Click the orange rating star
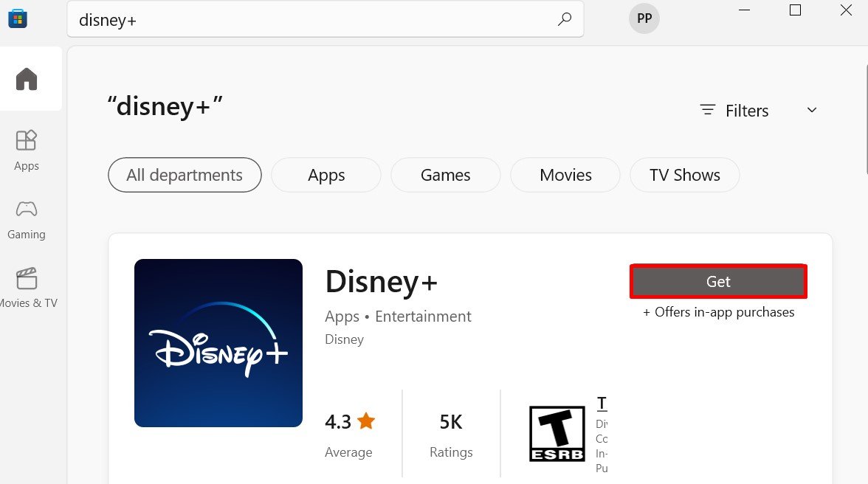Image resolution: width=868 pixels, height=484 pixels. 366,421
